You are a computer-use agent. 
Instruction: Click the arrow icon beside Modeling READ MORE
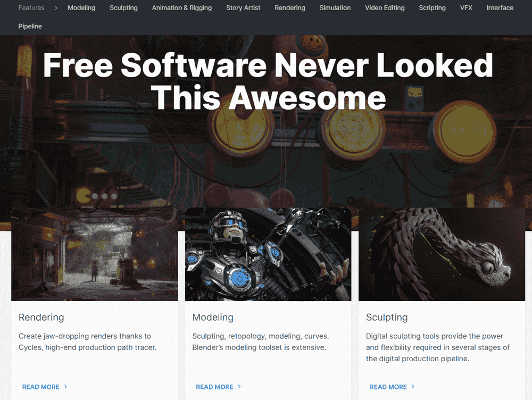[x=239, y=386]
